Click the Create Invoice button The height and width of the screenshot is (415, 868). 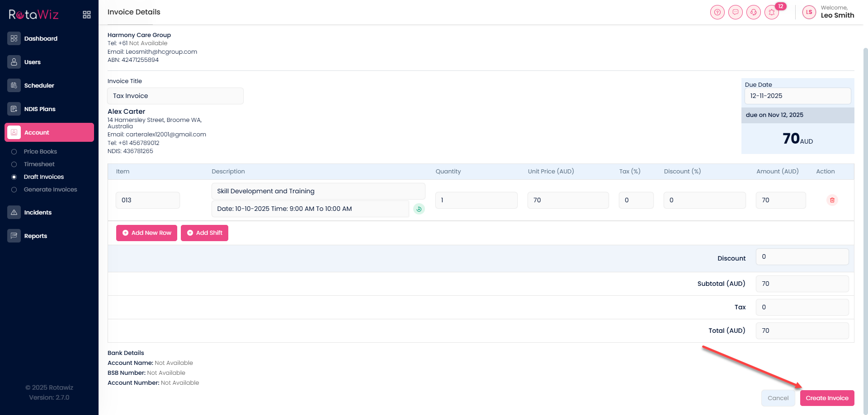click(x=827, y=398)
